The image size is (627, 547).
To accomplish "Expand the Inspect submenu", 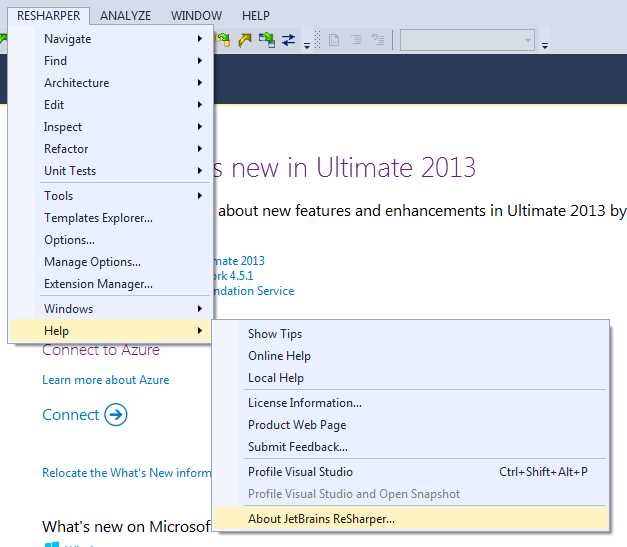I will click(x=110, y=127).
